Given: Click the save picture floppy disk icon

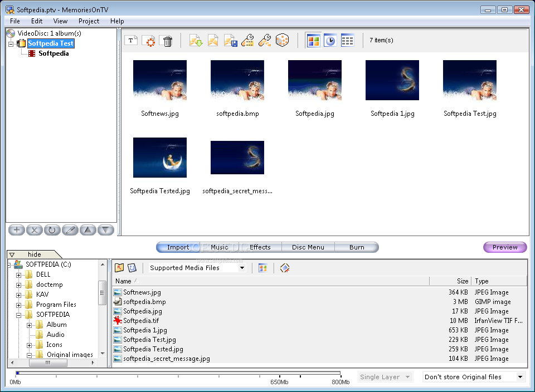Looking at the screenshot, I should (x=230, y=40).
